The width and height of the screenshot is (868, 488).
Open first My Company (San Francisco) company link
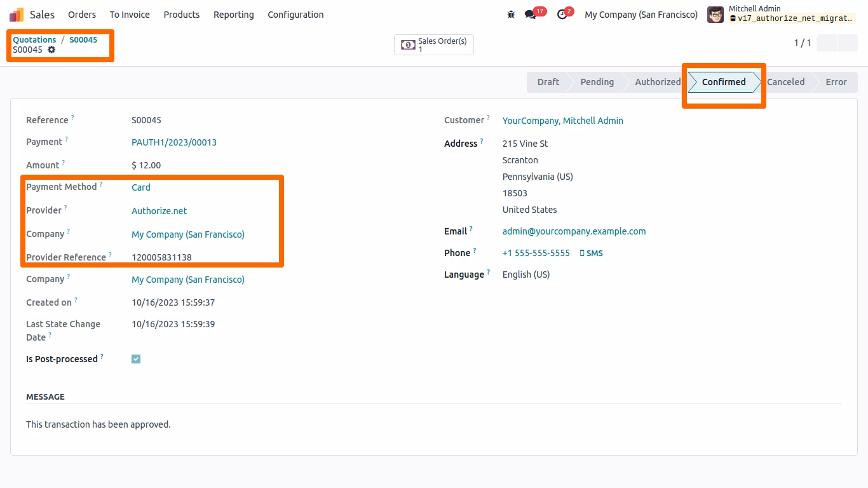188,234
